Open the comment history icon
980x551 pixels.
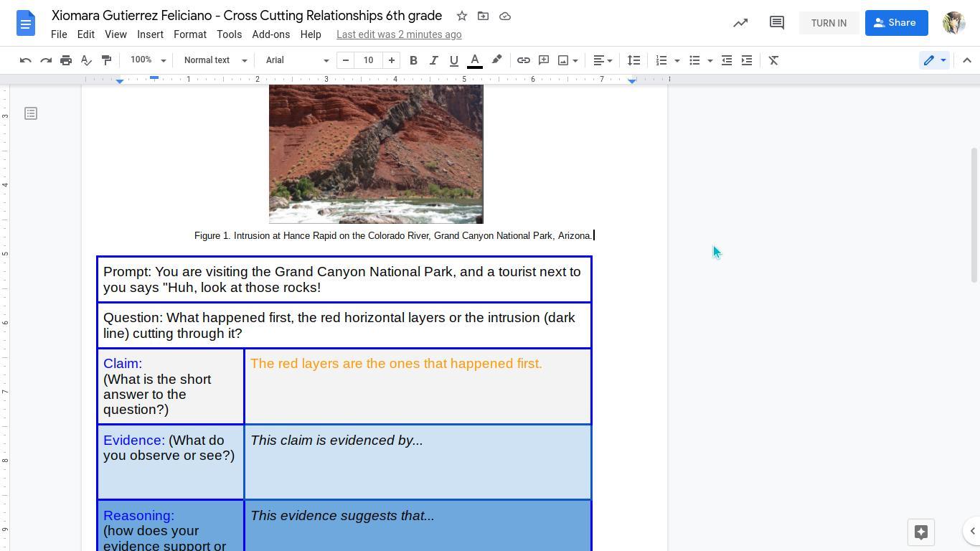776,23
